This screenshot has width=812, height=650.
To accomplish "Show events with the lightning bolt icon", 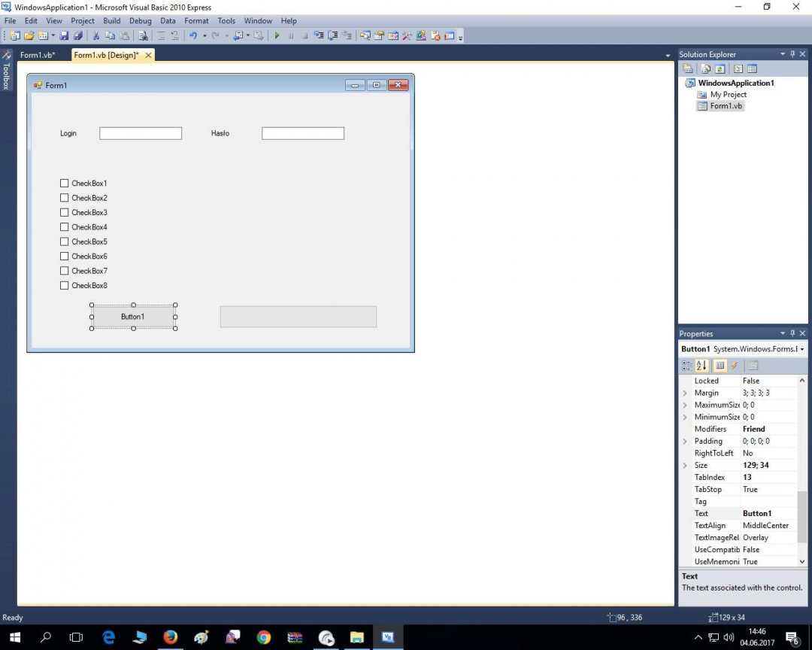I will click(x=735, y=366).
